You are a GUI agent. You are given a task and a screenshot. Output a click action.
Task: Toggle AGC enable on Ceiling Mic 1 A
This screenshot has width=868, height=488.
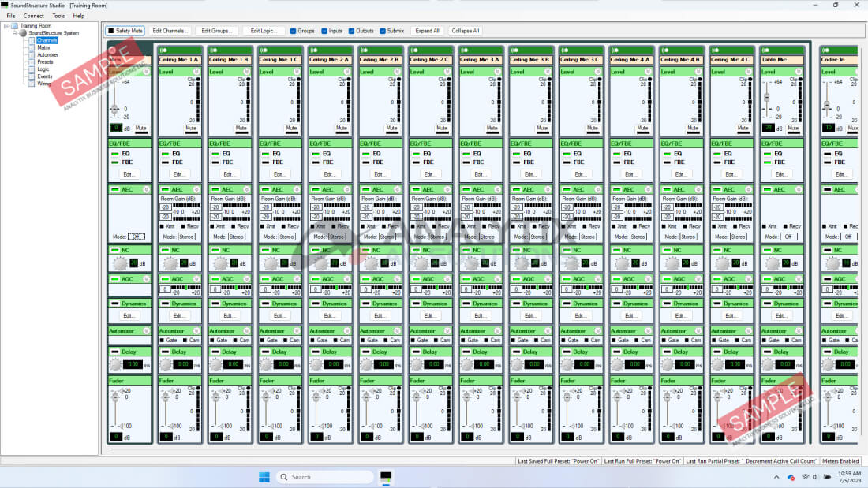coord(165,279)
